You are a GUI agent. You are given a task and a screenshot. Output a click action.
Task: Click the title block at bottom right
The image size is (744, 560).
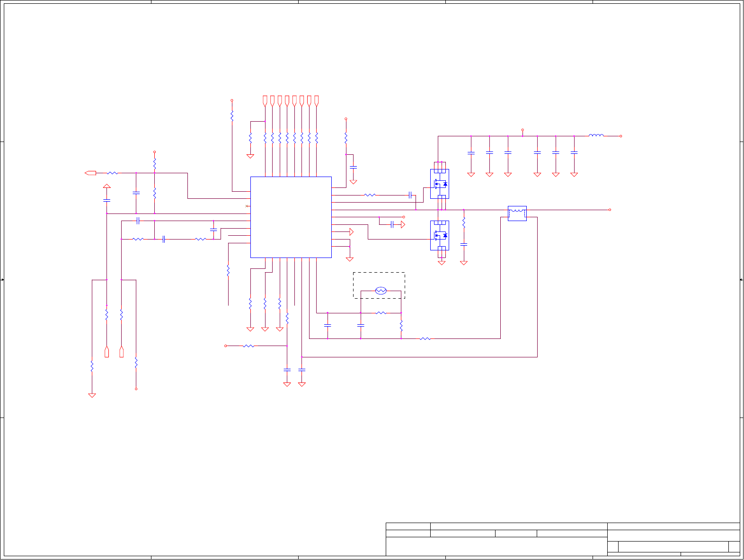coord(563,539)
